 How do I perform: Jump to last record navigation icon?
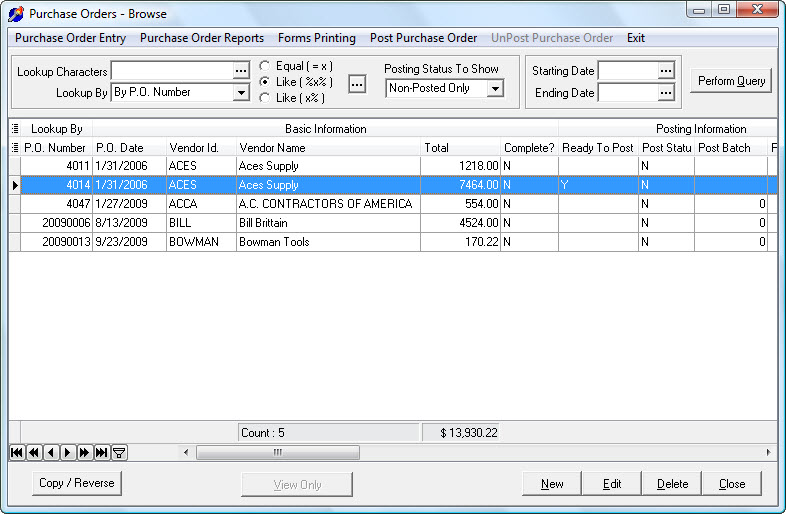click(x=102, y=453)
